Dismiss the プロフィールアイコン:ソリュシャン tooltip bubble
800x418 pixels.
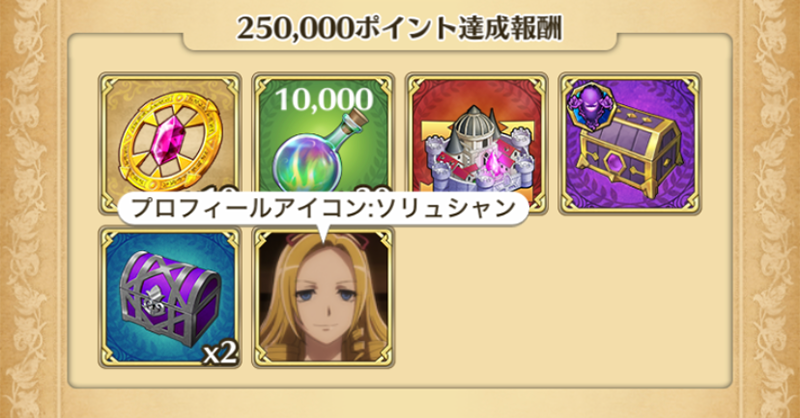point(323,208)
